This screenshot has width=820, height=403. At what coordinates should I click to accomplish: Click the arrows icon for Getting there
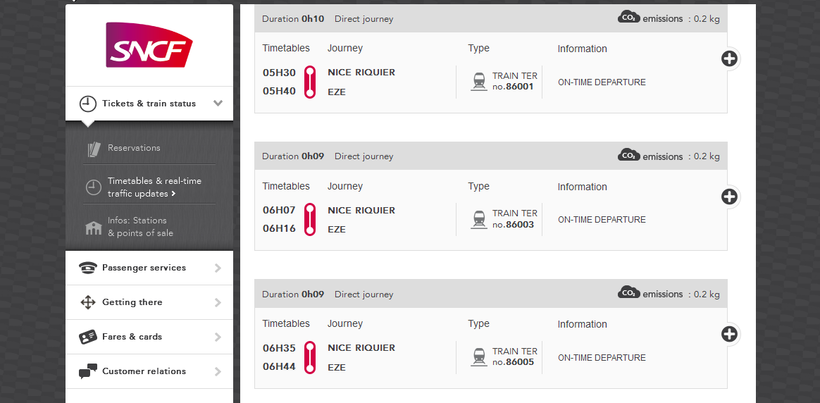[x=88, y=302]
